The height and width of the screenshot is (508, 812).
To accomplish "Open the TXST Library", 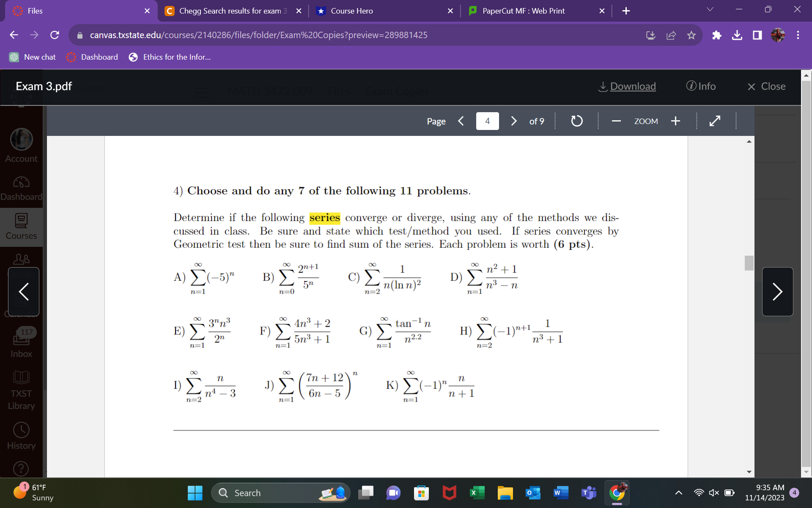I will coord(21,389).
